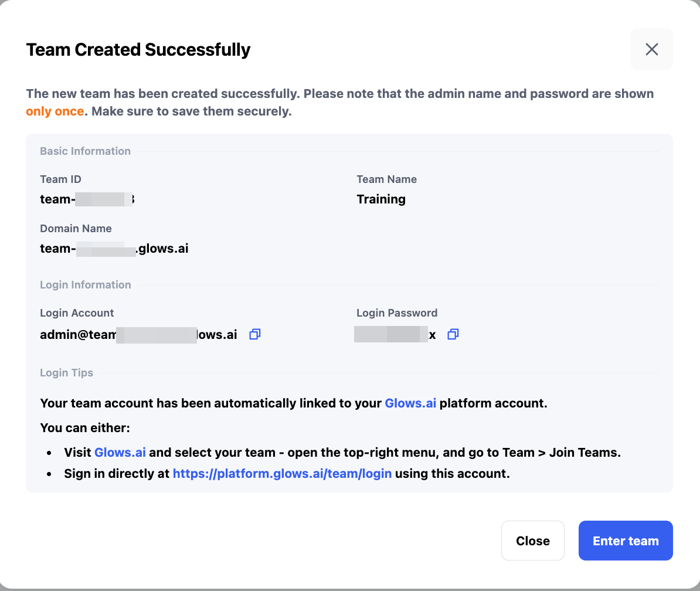The width and height of the screenshot is (700, 591).
Task: Open Glows.ai link in the platform account sentence
Action: click(410, 403)
